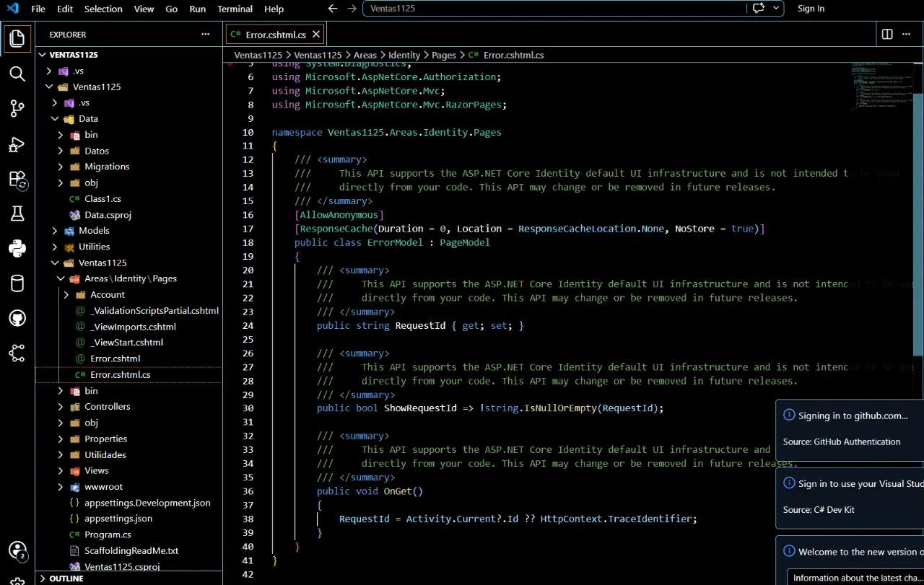
Task: Open the database cylinder icon in activity bar
Action: 17,283
